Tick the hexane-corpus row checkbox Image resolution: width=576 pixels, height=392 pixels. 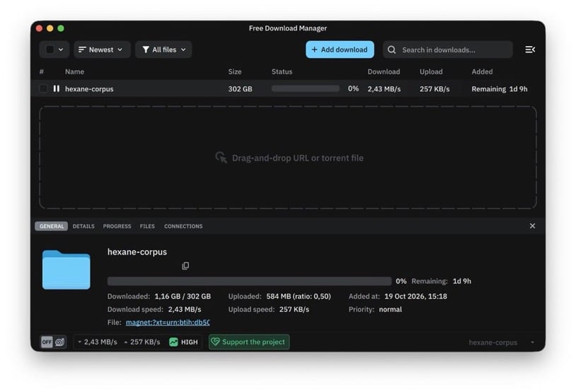[x=43, y=88]
